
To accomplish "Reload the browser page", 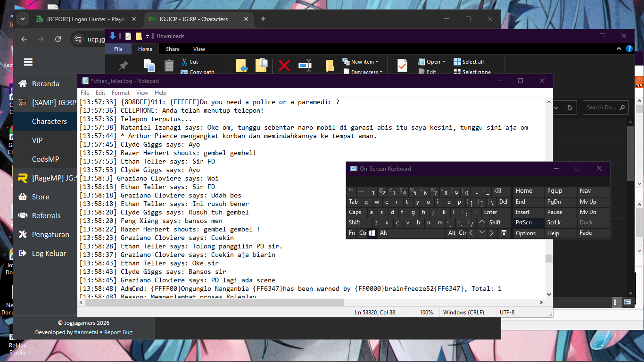I will (x=58, y=39).
